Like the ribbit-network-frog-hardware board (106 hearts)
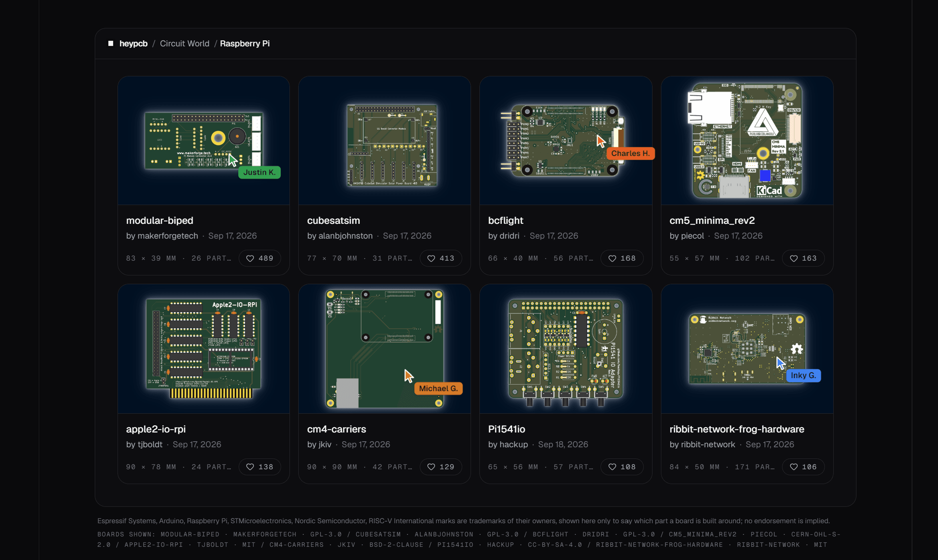This screenshot has height=560, width=938. click(x=803, y=467)
